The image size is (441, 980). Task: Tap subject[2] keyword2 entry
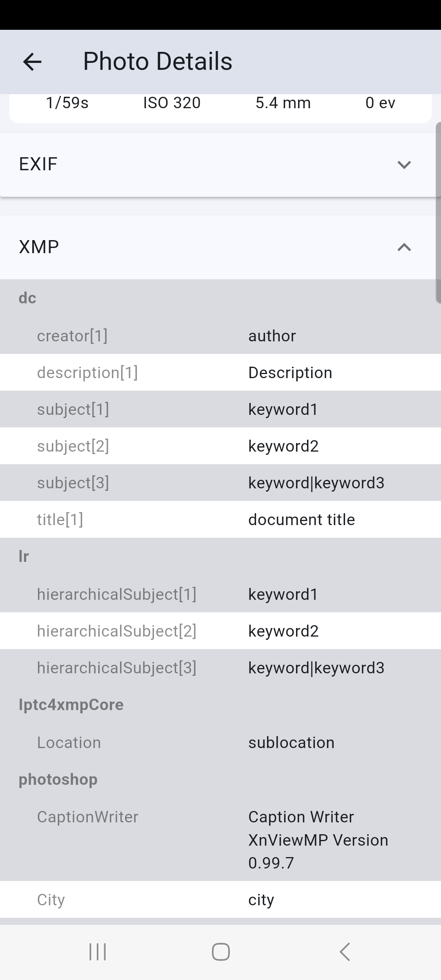pyautogui.click(x=220, y=446)
